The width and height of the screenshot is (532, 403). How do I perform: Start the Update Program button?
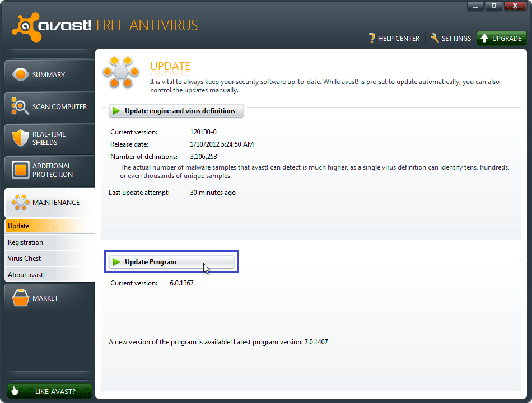[171, 262]
